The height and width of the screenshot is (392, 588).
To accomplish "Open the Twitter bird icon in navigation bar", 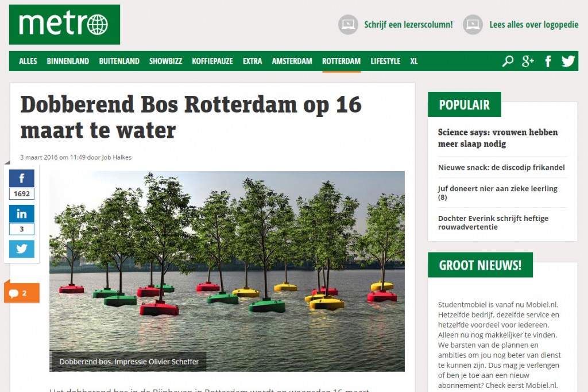I will click(568, 61).
